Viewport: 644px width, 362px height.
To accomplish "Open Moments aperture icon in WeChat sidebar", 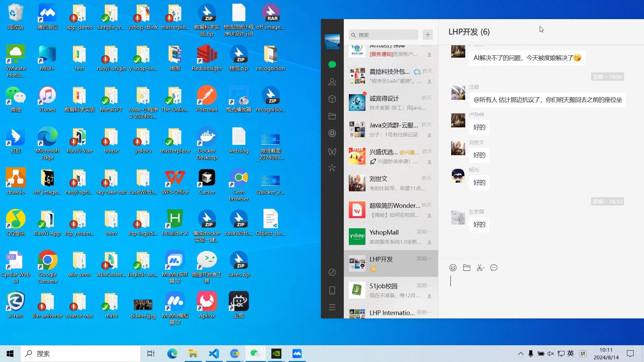I will coord(332,133).
